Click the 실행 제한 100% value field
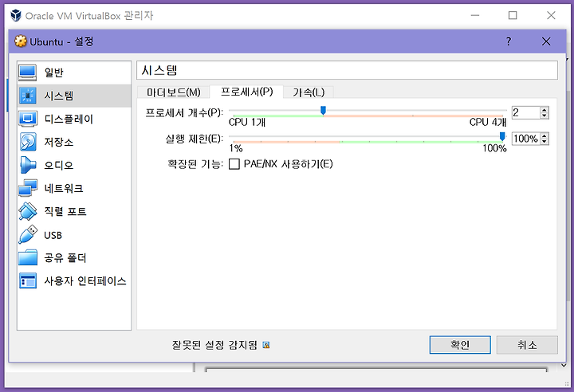 525,139
